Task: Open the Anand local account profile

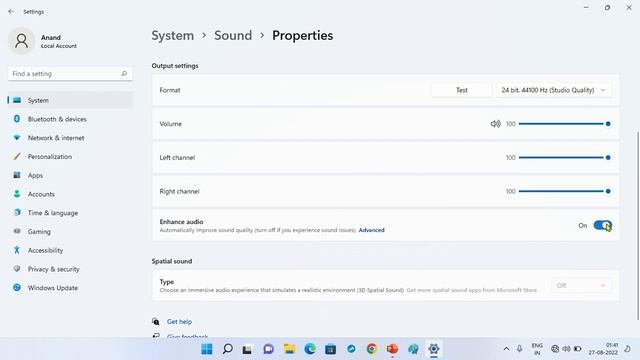Action: 43,41
